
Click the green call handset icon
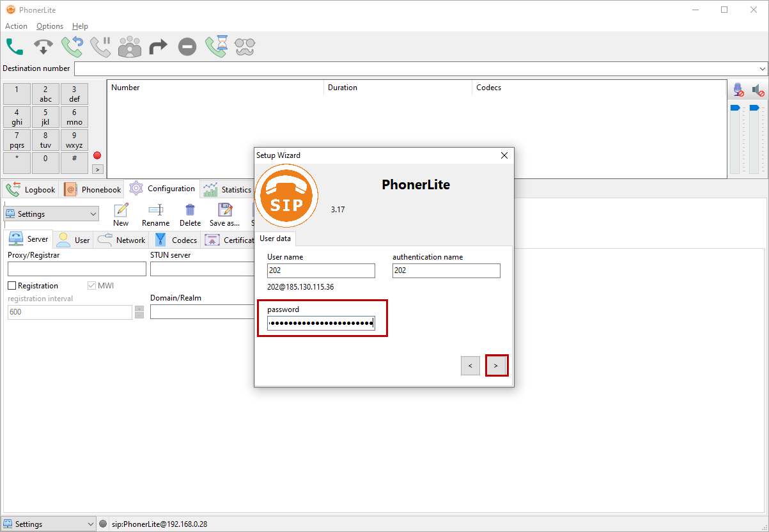click(15, 47)
